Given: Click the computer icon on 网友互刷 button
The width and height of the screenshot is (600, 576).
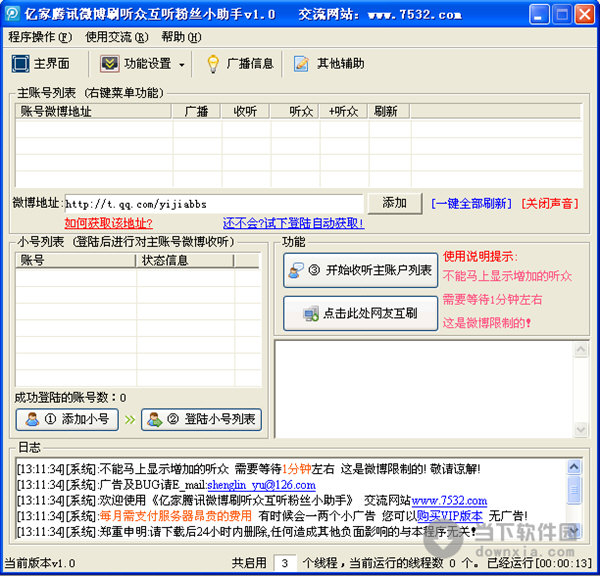Looking at the screenshot, I should pos(311,313).
